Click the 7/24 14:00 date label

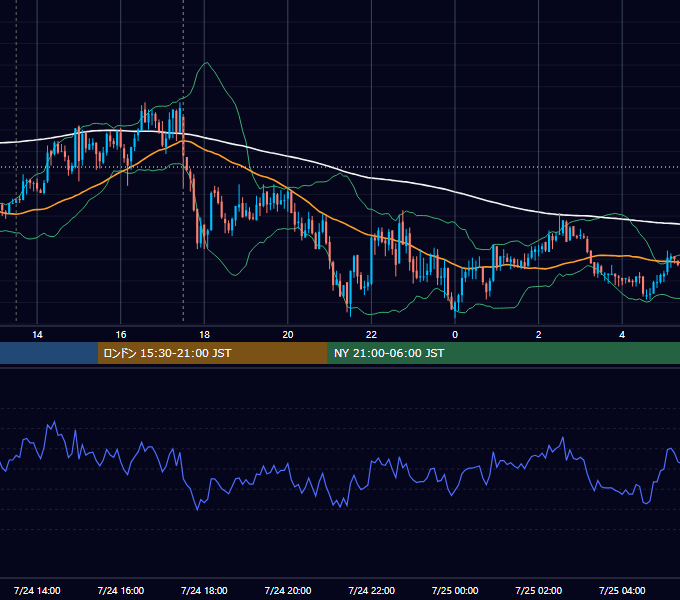click(37, 590)
